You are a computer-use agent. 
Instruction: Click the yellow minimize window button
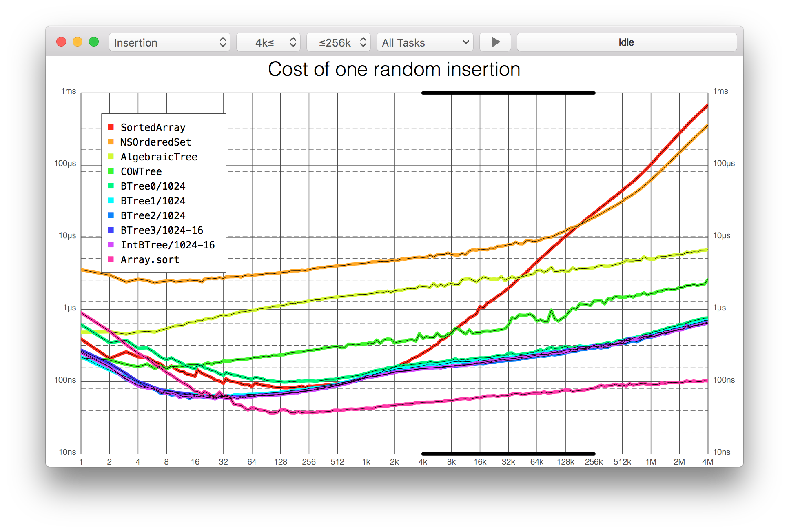coord(78,42)
